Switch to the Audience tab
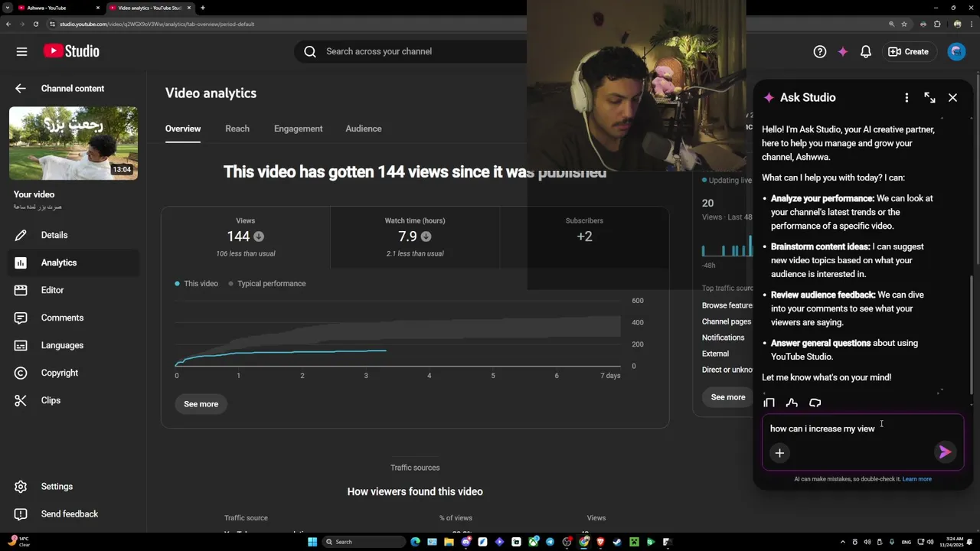Image resolution: width=980 pixels, height=551 pixels. click(364, 129)
